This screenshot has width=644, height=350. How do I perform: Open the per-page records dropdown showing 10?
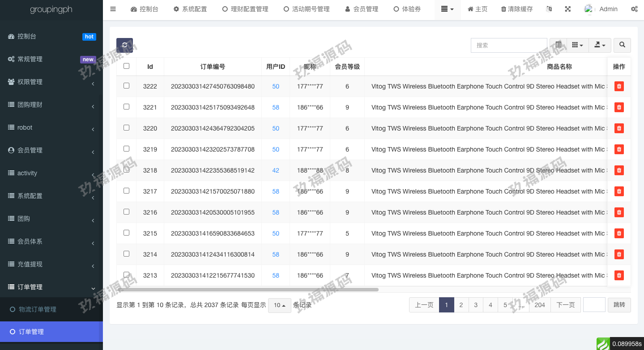tap(279, 305)
